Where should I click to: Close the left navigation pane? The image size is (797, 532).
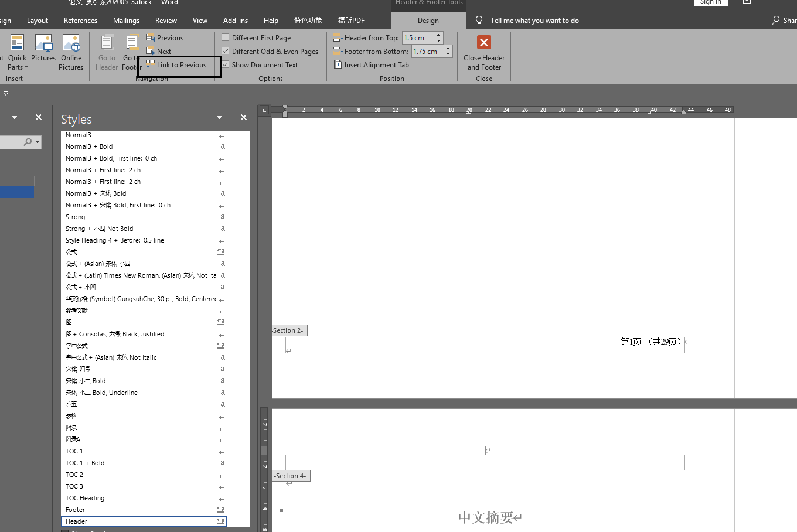[x=39, y=117]
